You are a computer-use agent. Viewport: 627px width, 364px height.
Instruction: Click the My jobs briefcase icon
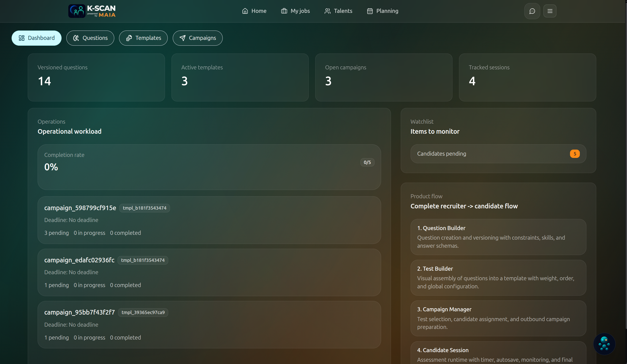coord(284,11)
